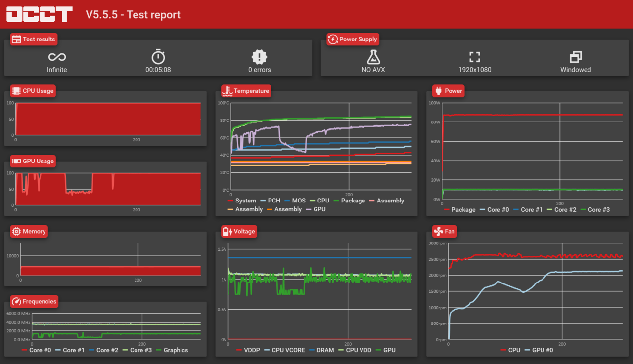
Task: Click the Test results header label
Action: tap(39, 40)
